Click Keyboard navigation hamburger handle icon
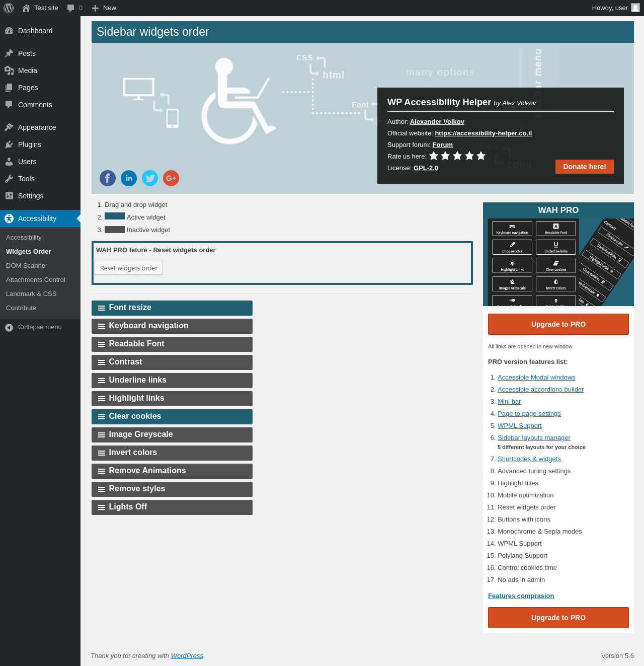Image resolution: width=644 pixels, height=666 pixels. [102, 326]
